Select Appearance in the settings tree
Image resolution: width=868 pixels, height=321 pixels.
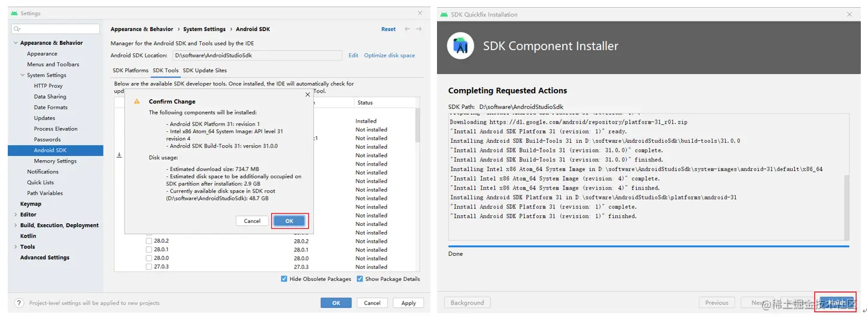coord(42,54)
